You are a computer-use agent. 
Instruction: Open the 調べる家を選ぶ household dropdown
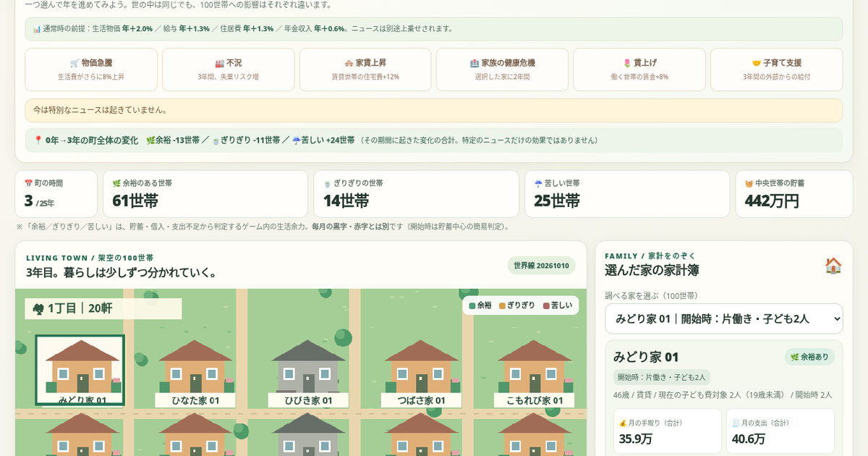tap(724, 318)
